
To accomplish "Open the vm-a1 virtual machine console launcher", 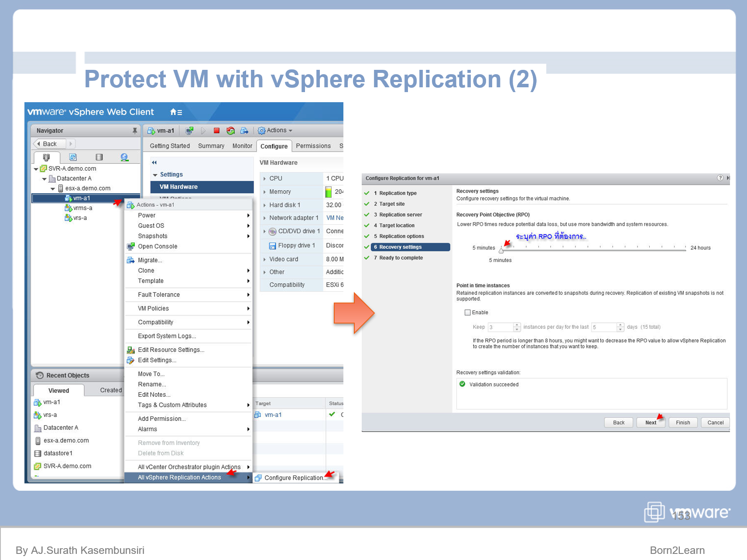I will coord(189,130).
